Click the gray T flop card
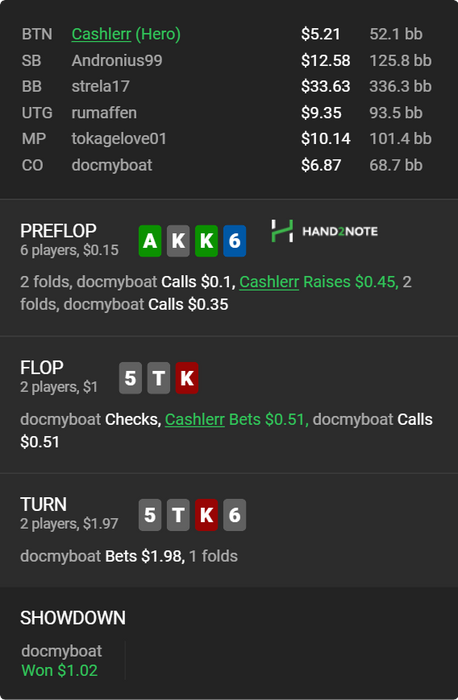Image resolution: width=458 pixels, height=700 pixels. pos(158,378)
